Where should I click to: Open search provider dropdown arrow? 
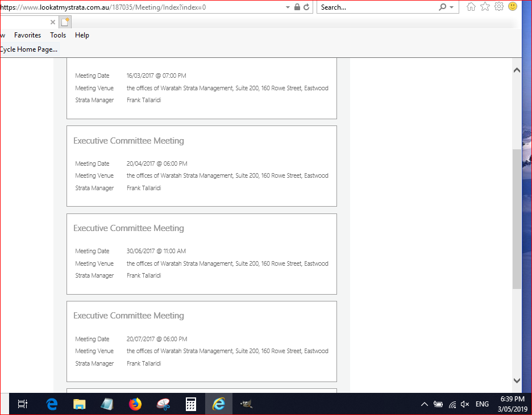(x=452, y=7)
